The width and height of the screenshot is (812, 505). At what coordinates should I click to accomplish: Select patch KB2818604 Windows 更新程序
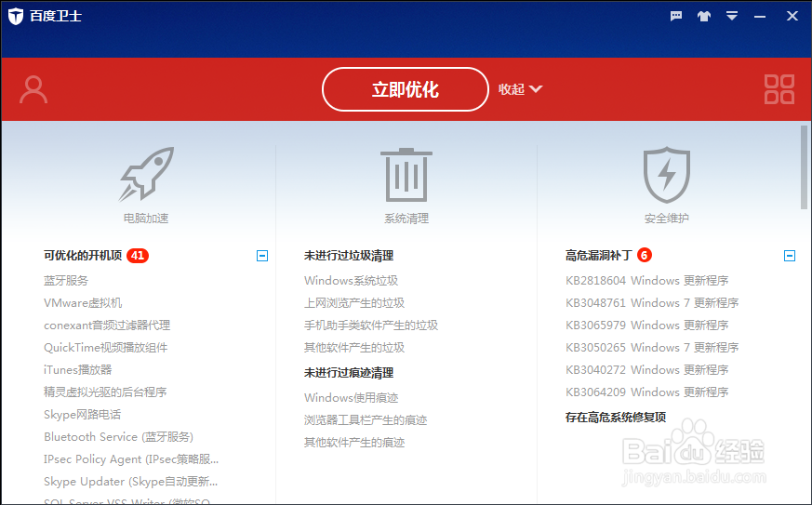[x=646, y=281]
